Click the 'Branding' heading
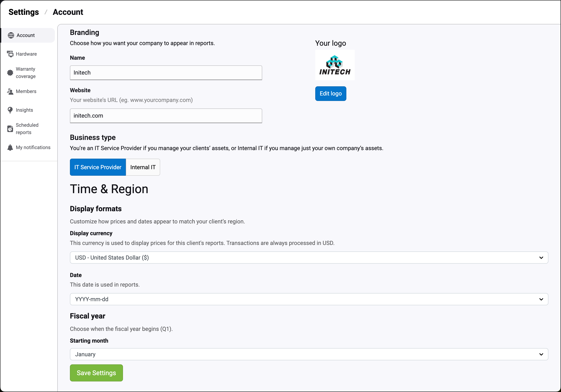 coord(85,32)
